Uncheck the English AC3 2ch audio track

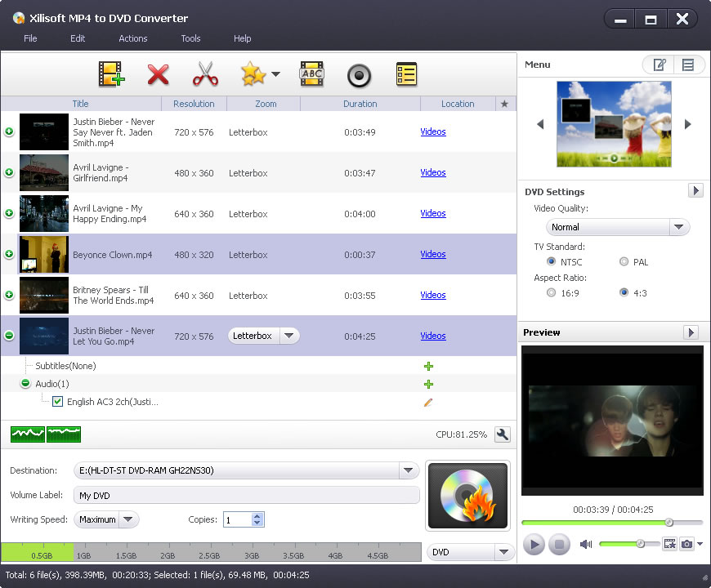(x=57, y=402)
